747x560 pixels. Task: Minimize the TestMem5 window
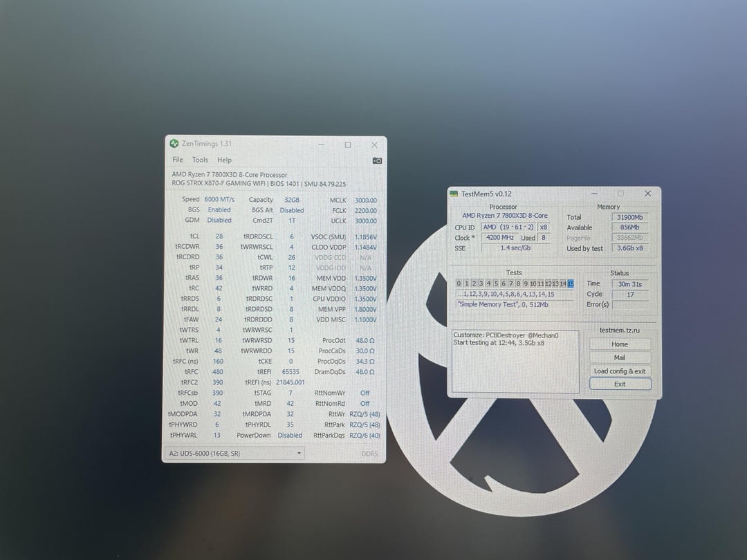[595, 194]
